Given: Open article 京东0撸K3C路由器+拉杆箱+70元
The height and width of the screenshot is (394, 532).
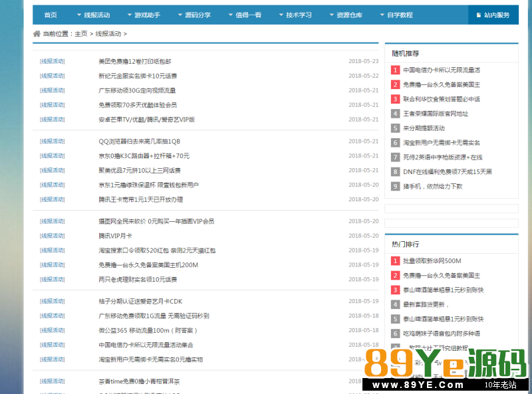Looking at the screenshot, I should pos(144,156).
